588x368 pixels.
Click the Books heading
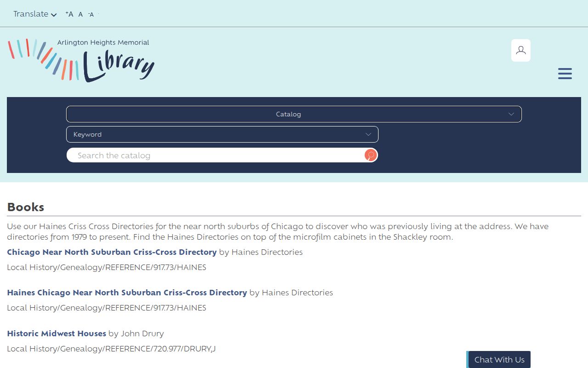coord(26,207)
